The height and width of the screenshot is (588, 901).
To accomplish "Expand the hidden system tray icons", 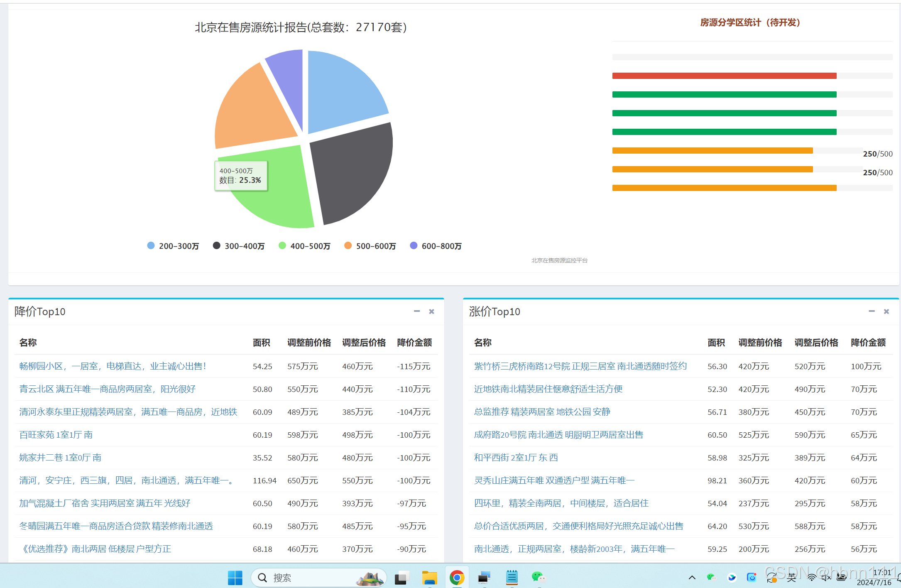I will point(692,578).
